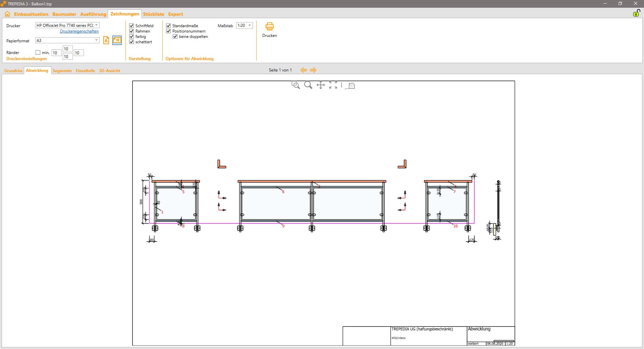Screen dimensions: 644x349
Task: Switch to the Stückliste tab
Action: 153,14
